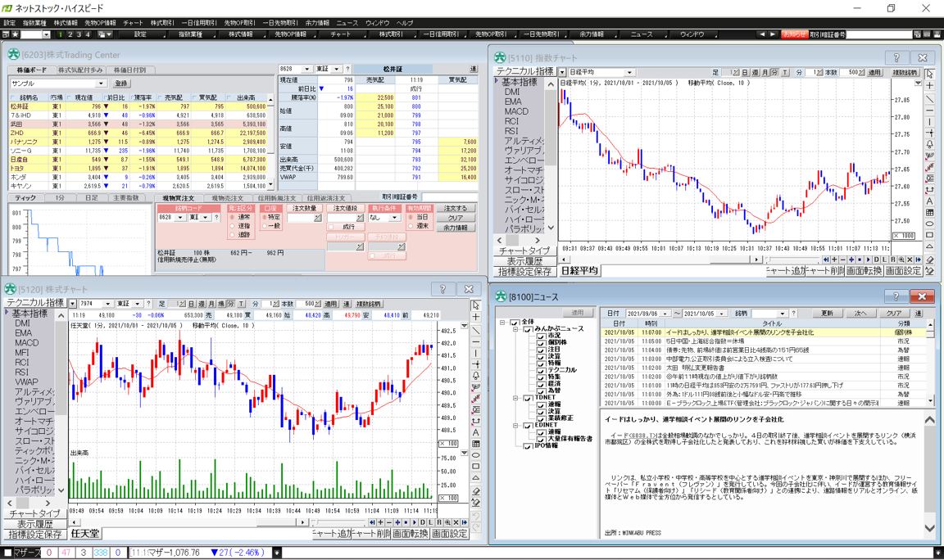Collapse the 全体 news tree node

coord(502,323)
